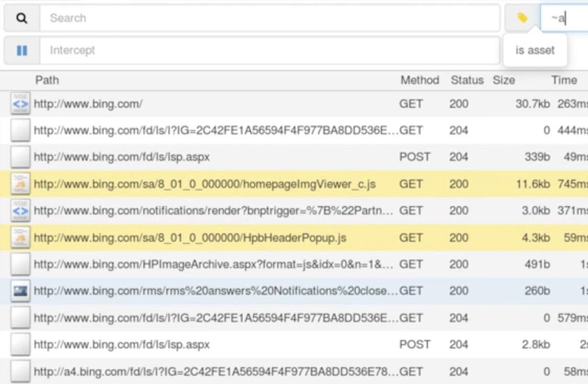Click image icon of rms%20answers row
The height and width of the screenshot is (384, 588).
point(20,291)
